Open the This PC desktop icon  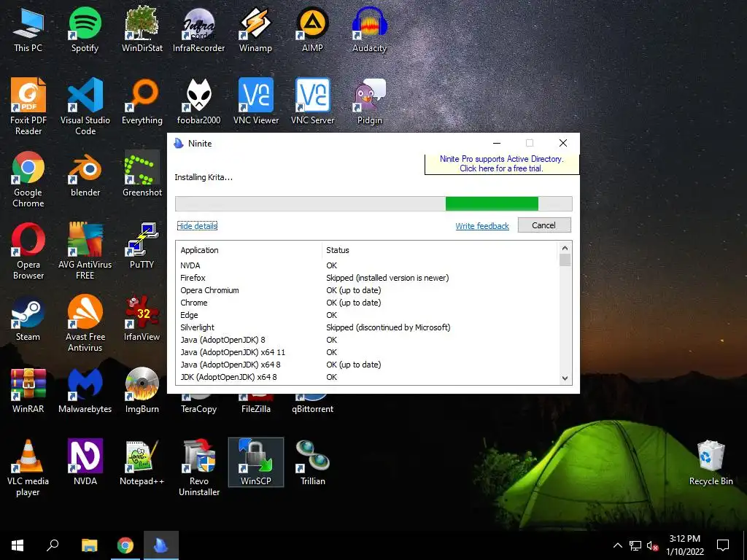(28, 29)
